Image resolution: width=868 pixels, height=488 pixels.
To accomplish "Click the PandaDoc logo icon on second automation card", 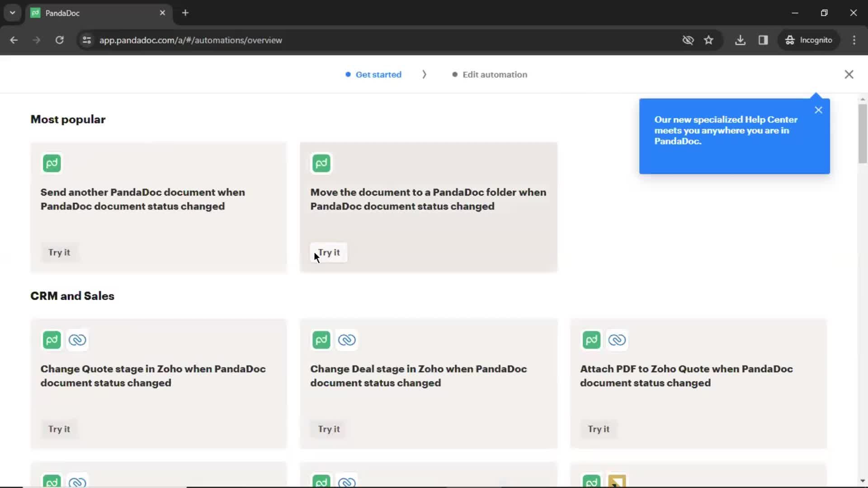I will pyautogui.click(x=321, y=162).
